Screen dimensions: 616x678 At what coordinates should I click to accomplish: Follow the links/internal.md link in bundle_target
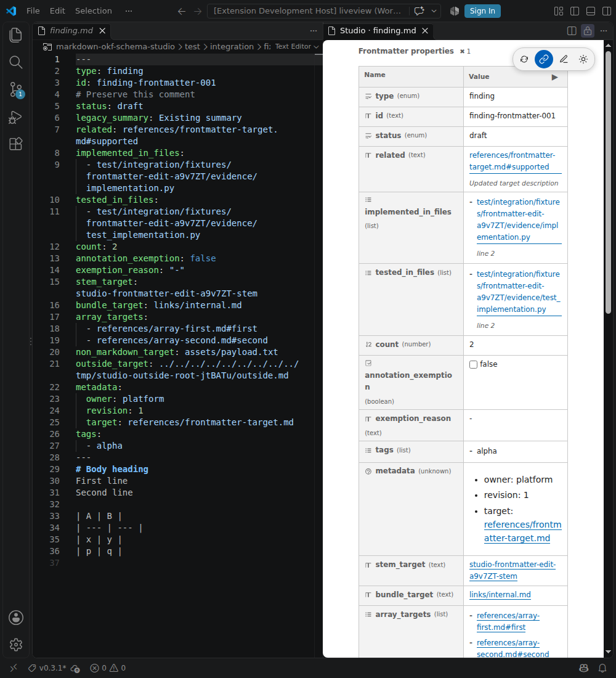(500, 595)
